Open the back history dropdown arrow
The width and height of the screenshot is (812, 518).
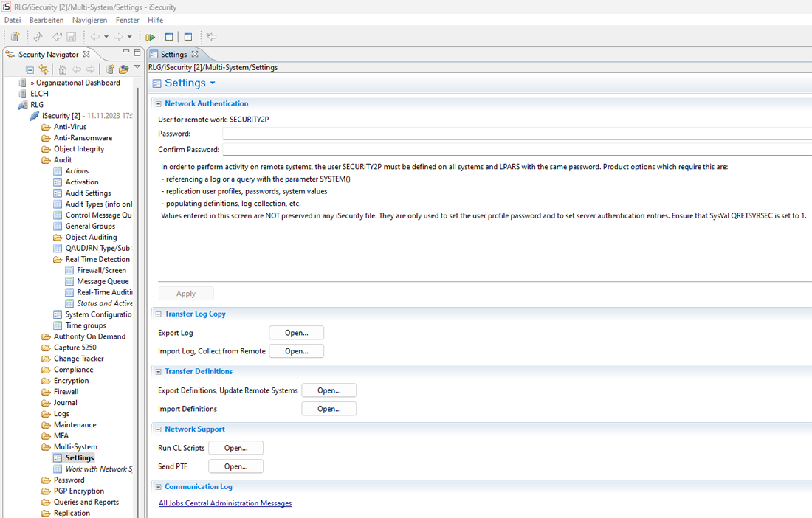coord(106,37)
